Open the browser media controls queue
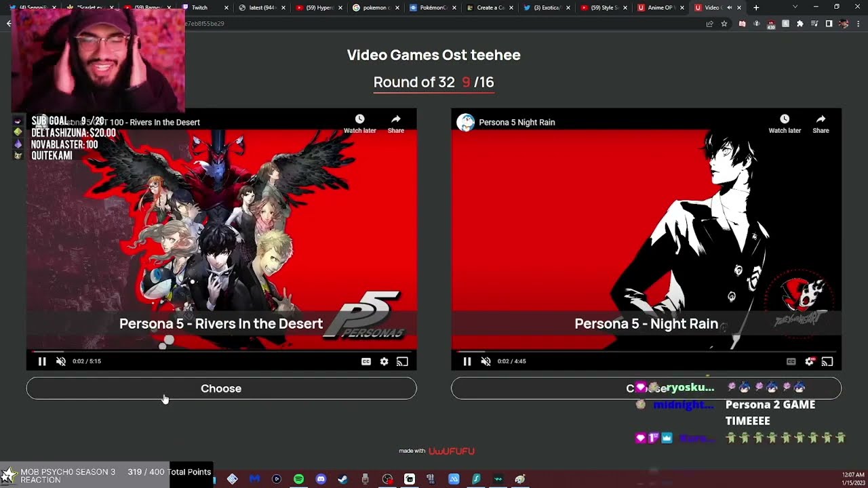The height and width of the screenshot is (488, 868). click(814, 24)
